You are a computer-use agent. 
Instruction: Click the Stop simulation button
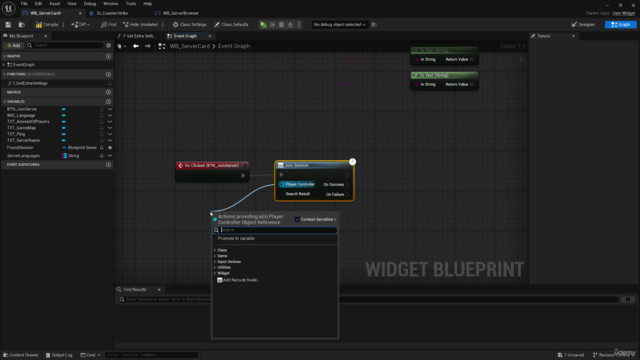(x=281, y=24)
